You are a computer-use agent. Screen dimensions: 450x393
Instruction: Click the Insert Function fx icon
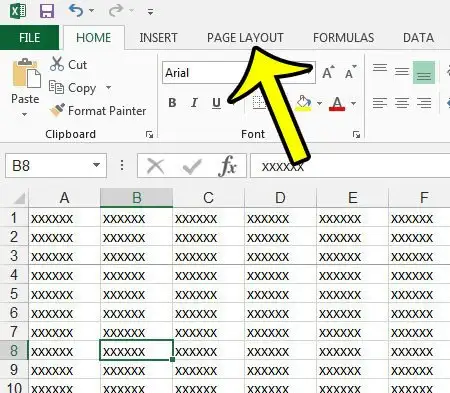tap(227, 165)
